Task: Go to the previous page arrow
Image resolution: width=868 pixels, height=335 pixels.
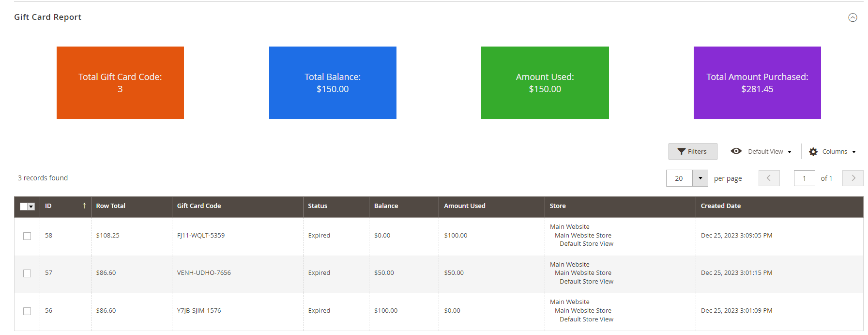Action: click(x=769, y=178)
